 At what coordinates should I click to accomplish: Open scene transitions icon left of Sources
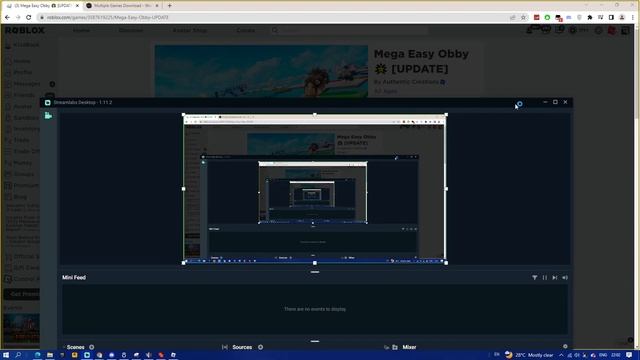click(x=224, y=347)
